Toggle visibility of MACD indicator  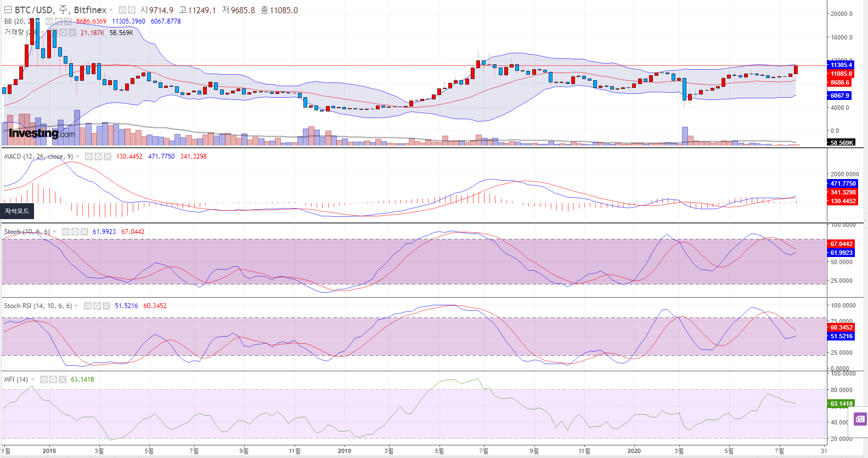click(89, 157)
